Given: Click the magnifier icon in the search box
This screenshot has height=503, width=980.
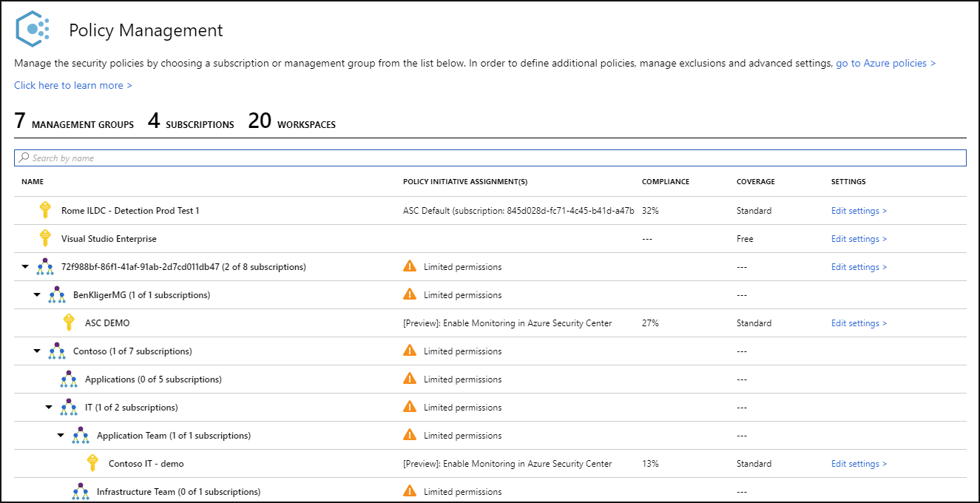Looking at the screenshot, I should click(24, 158).
